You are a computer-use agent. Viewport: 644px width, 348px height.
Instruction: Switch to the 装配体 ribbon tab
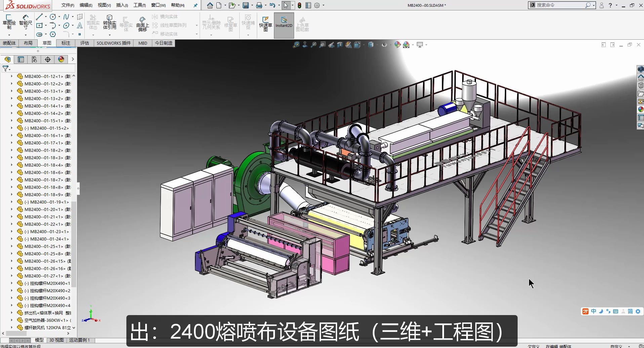pyautogui.click(x=9, y=43)
